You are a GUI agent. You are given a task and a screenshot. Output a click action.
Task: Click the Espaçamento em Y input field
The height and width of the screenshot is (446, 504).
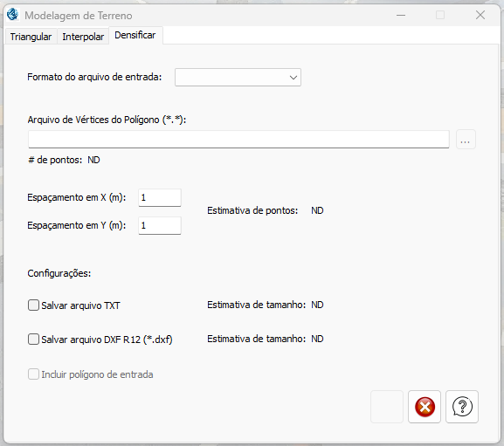coord(160,225)
